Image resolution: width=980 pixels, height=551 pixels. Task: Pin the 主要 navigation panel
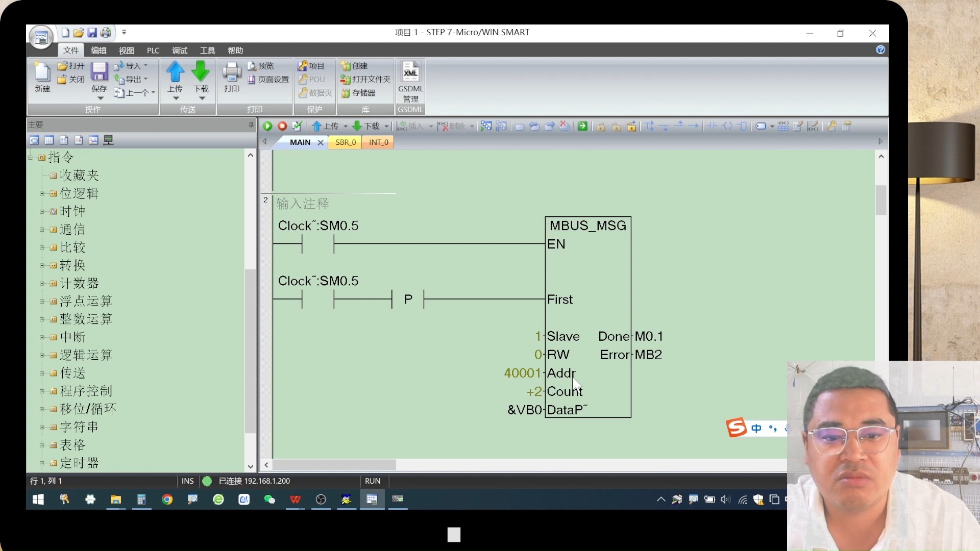point(251,124)
